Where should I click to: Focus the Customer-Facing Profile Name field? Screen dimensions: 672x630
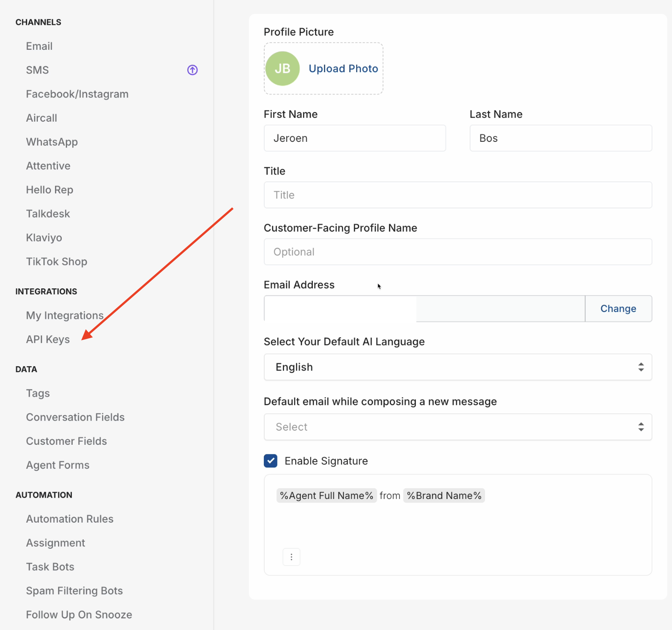458,252
